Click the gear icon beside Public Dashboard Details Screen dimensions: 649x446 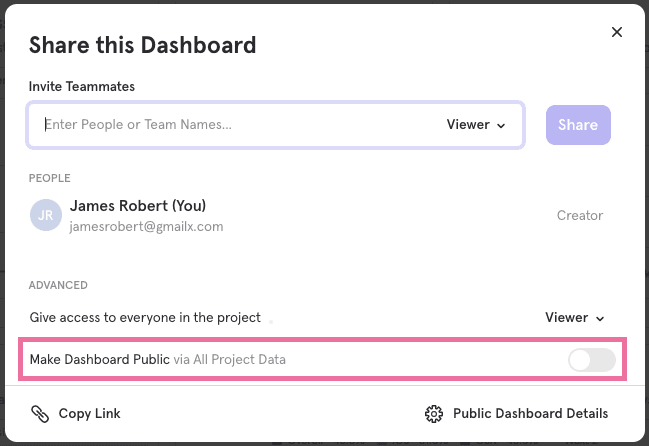[434, 414]
